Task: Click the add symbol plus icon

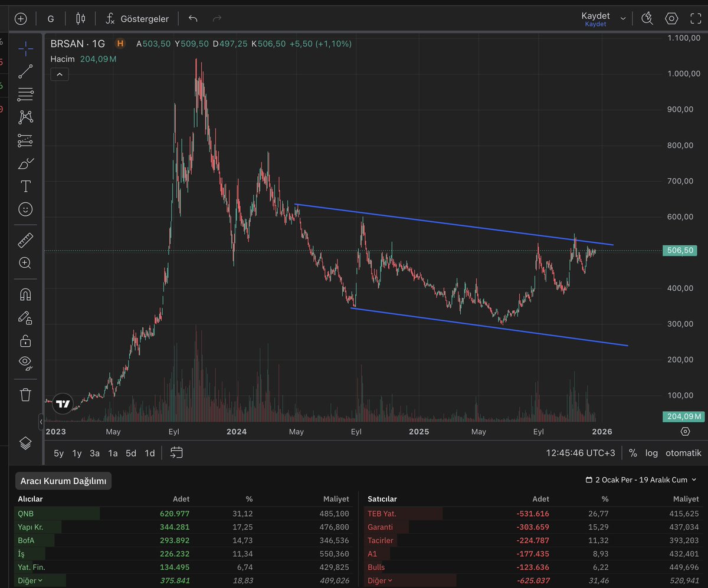Action: (x=21, y=18)
